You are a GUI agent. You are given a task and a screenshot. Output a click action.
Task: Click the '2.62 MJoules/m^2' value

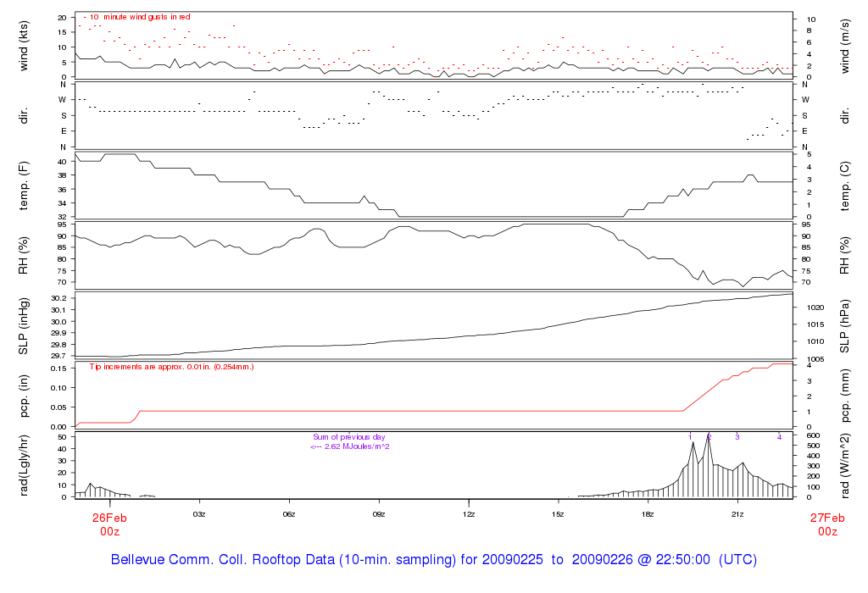(x=357, y=446)
